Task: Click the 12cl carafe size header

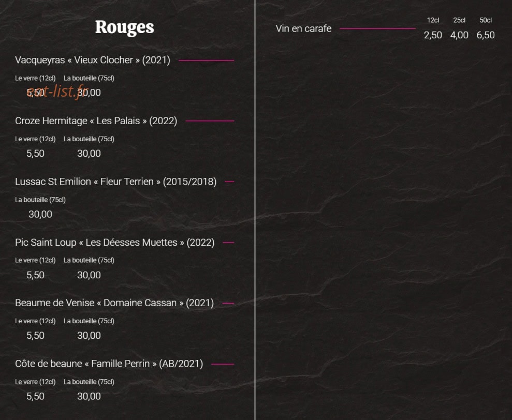Action: pos(433,20)
